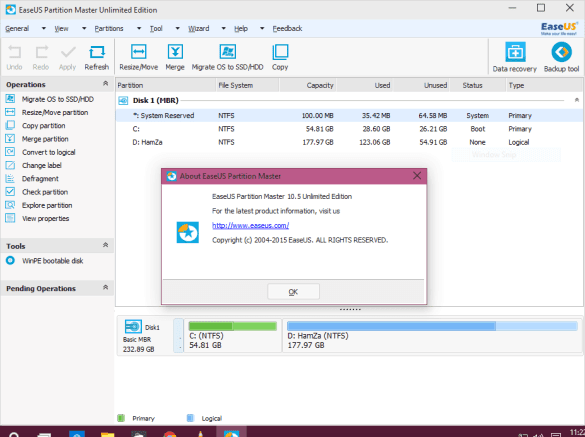Collapse the Tools panel
585x437 pixels.
tap(106, 245)
